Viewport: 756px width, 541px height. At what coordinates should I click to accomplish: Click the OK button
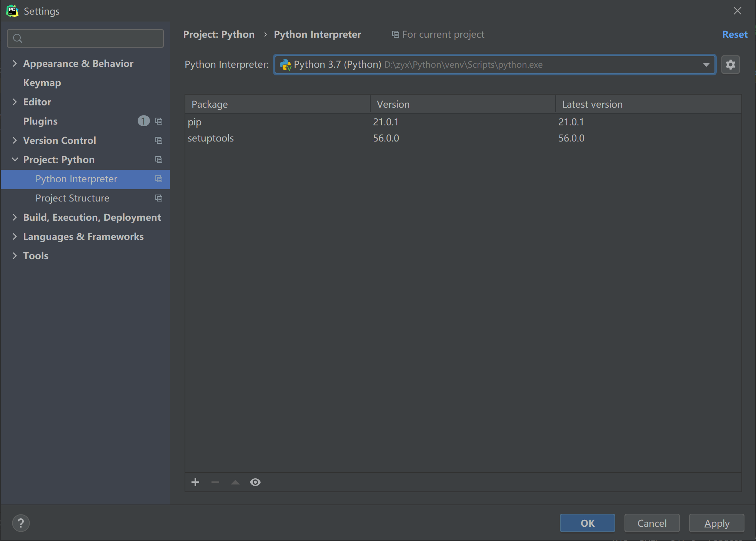pos(587,523)
